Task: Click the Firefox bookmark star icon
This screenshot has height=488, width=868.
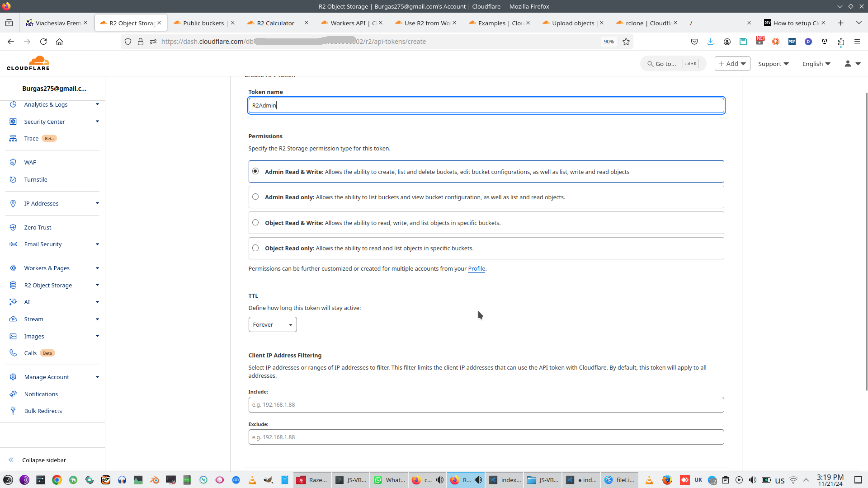Action: (x=626, y=42)
